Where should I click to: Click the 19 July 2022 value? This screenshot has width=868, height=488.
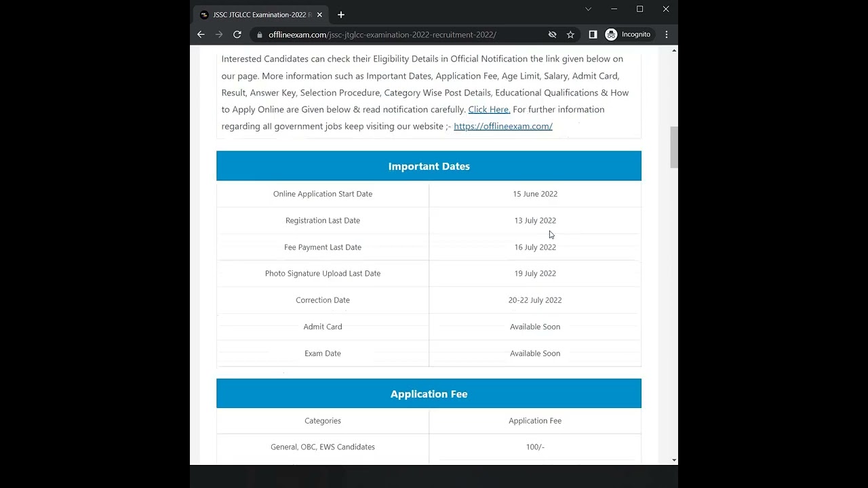point(535,274)
